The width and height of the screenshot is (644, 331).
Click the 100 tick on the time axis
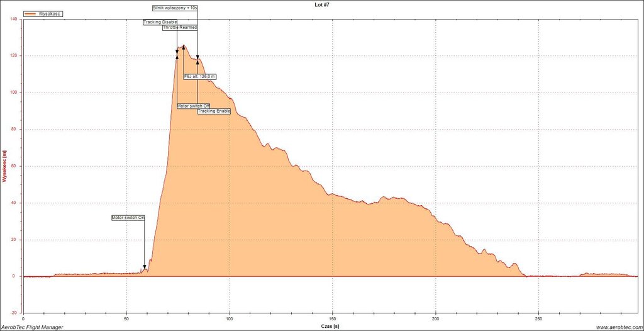230,319
